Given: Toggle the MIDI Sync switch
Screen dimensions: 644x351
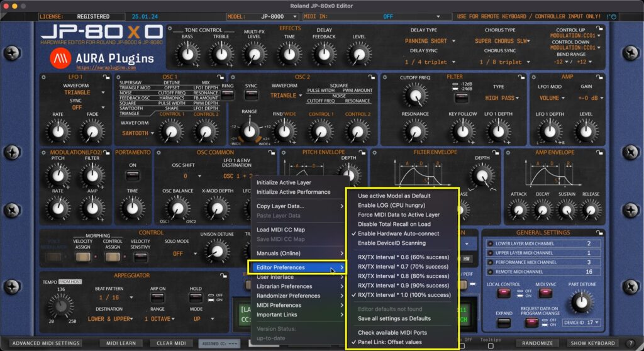Looking at the screenshot, I should click(545, 293).
